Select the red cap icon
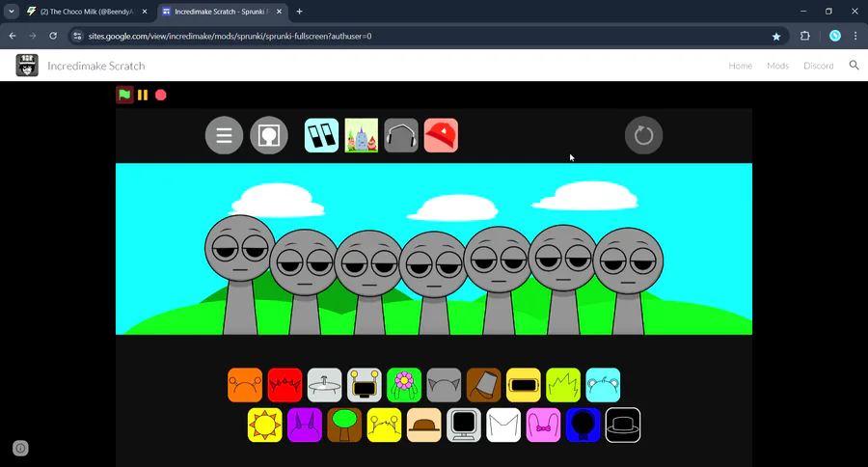868x467 pixels. pos(441,135)
